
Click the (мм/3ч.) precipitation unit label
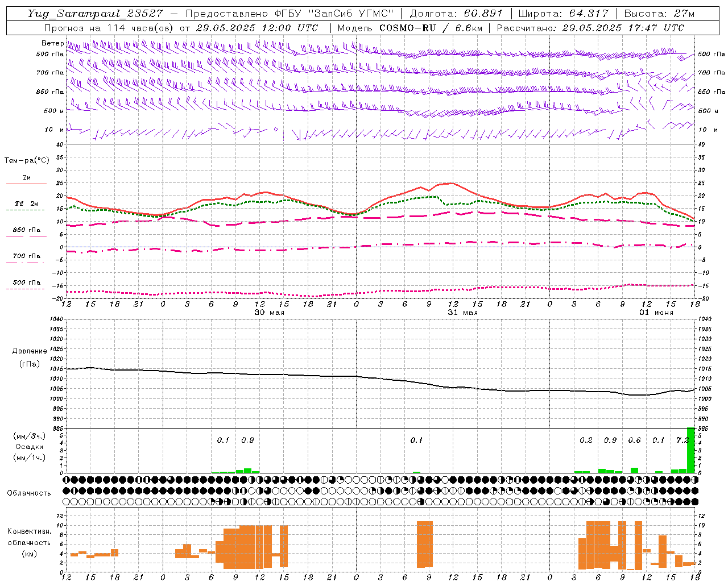[29, 436]
